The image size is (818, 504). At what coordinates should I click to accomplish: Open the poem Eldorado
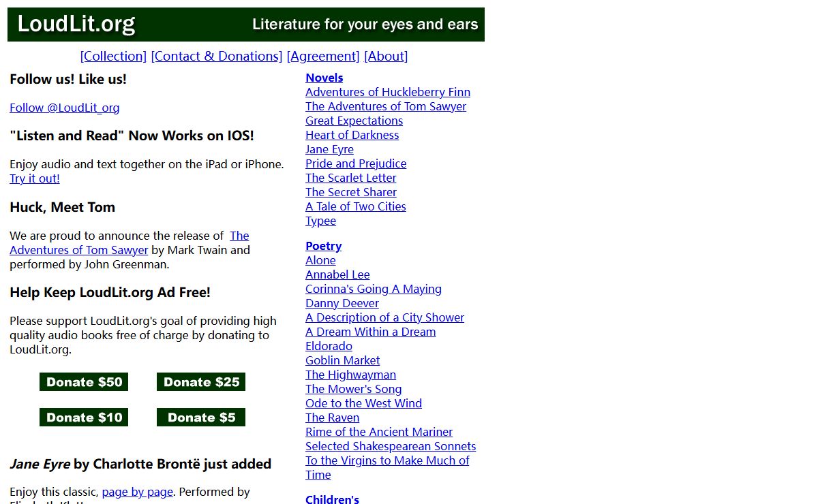tap(329, 346)
